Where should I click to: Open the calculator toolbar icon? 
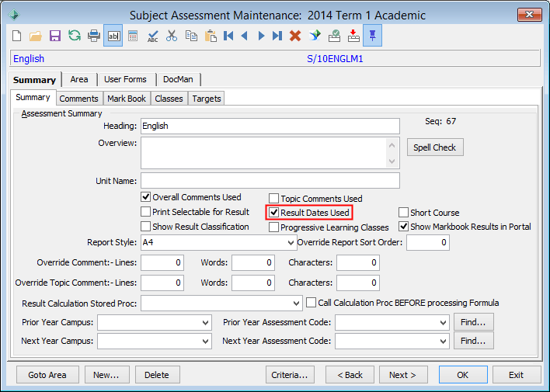point(133,36)
